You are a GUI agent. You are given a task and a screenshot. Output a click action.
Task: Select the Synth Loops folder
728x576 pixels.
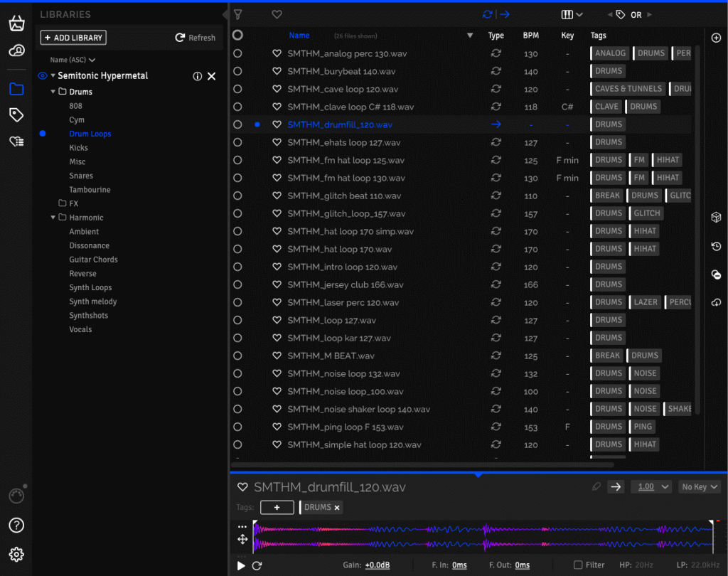[90, 287]
